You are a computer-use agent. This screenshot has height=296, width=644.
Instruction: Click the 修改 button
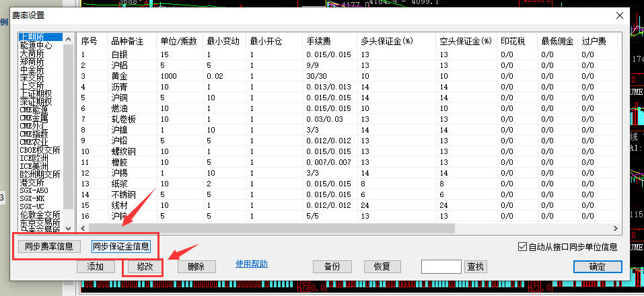(145, 266)
